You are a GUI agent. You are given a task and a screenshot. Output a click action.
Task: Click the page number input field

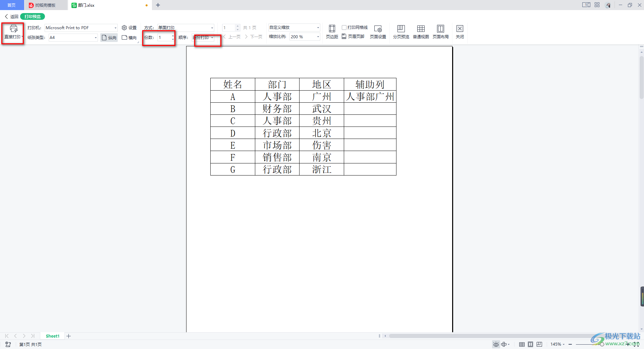tap(229, 28)
